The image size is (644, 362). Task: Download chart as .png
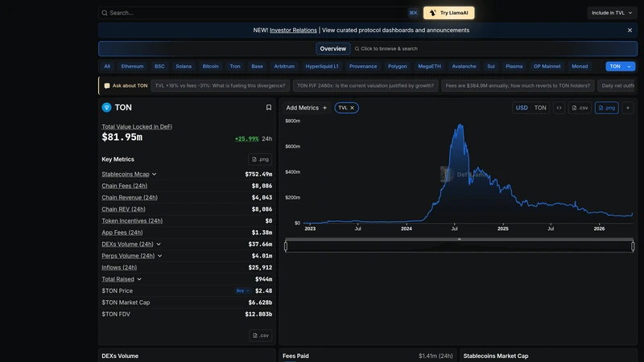click(607, 108)
